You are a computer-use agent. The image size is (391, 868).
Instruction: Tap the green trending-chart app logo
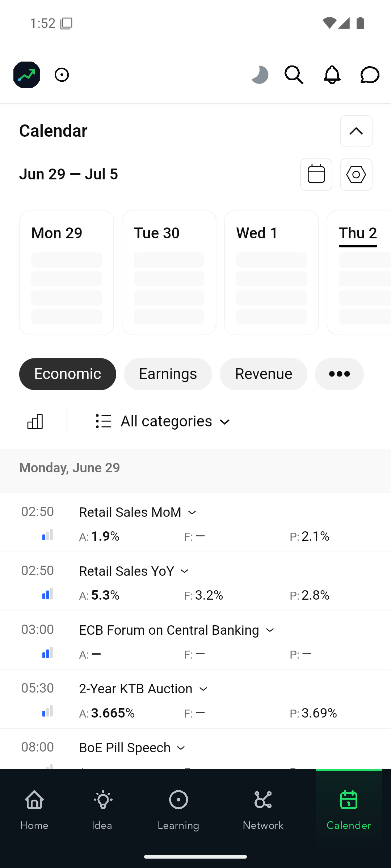tap(26, 75)
